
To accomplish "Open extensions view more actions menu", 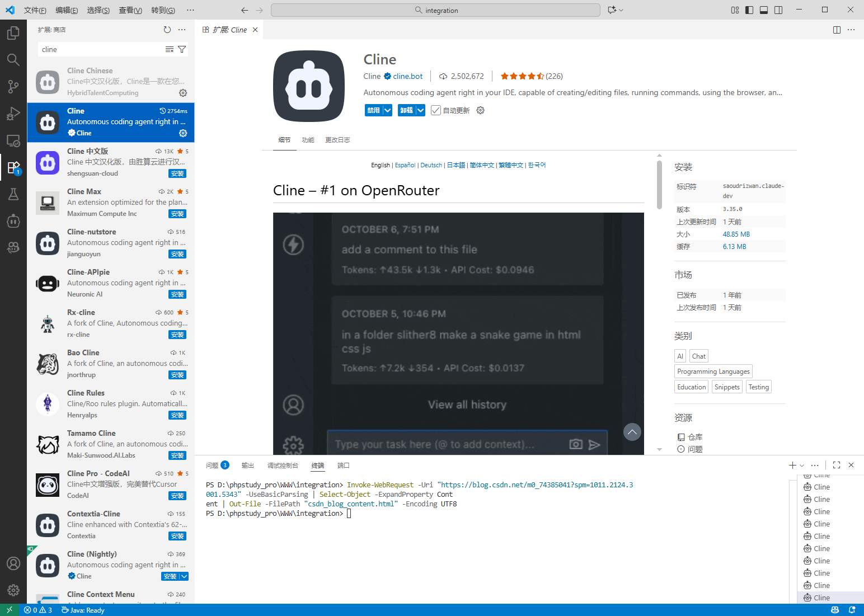I will pyautogui.click(x=182, y=30).
